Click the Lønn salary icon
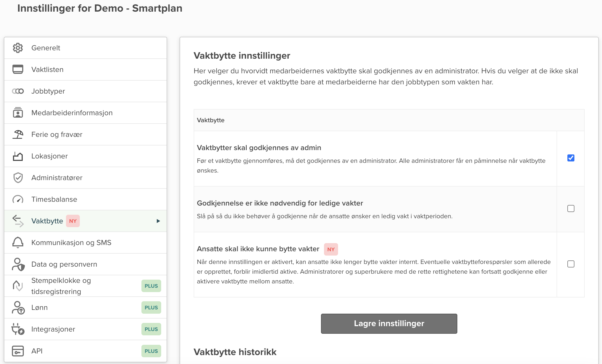This screenshot has height=364, width=602. (18, 307)
